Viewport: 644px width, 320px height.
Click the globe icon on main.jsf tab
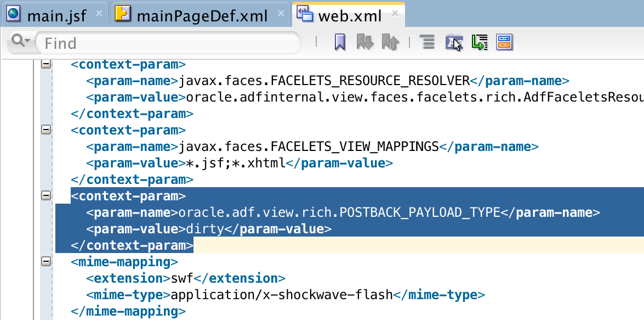pyautogui.click(x=14, y=14)
